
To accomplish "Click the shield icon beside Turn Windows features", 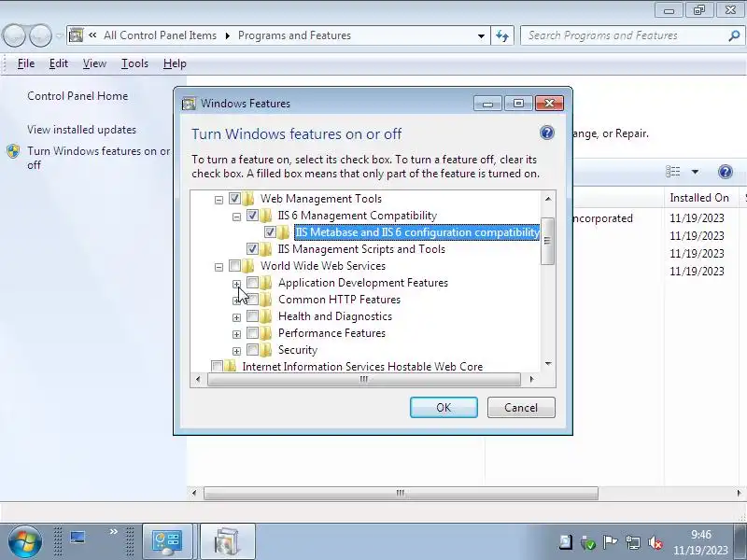I will (x=13, y=151).
